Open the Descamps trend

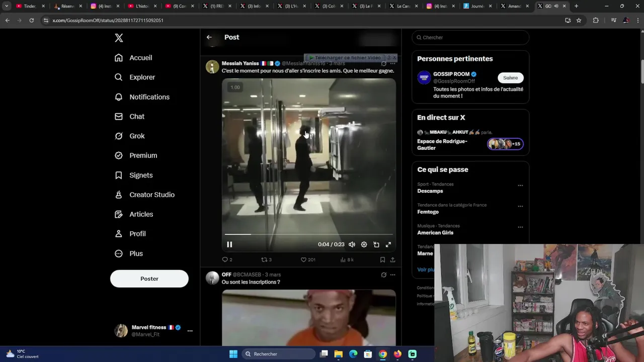click(430, 192)
